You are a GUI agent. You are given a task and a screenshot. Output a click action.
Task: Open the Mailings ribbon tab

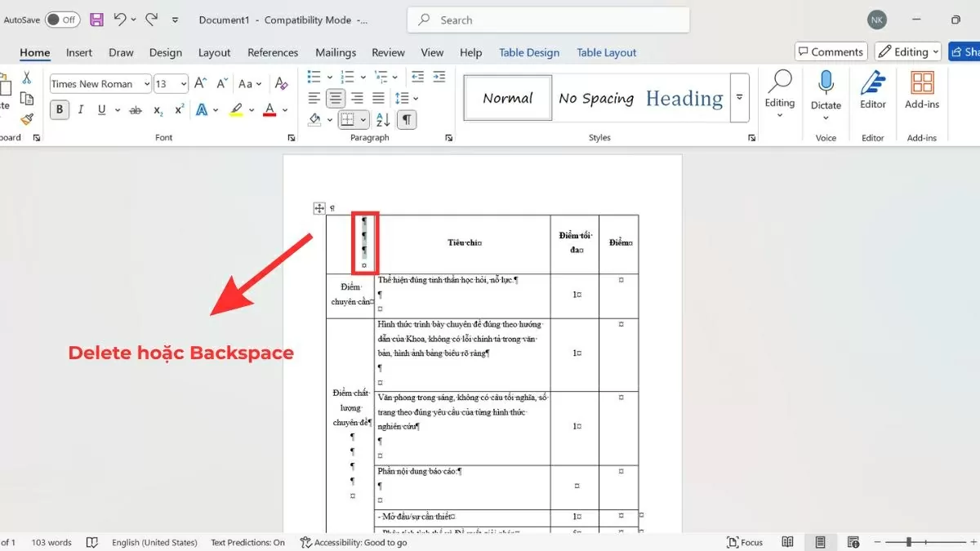pyautogui.click(x=336, y=52)
